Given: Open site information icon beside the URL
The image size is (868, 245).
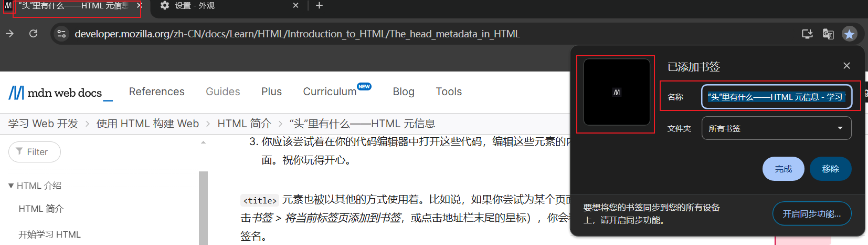Looking at the screenshot, I should point(61,34).
